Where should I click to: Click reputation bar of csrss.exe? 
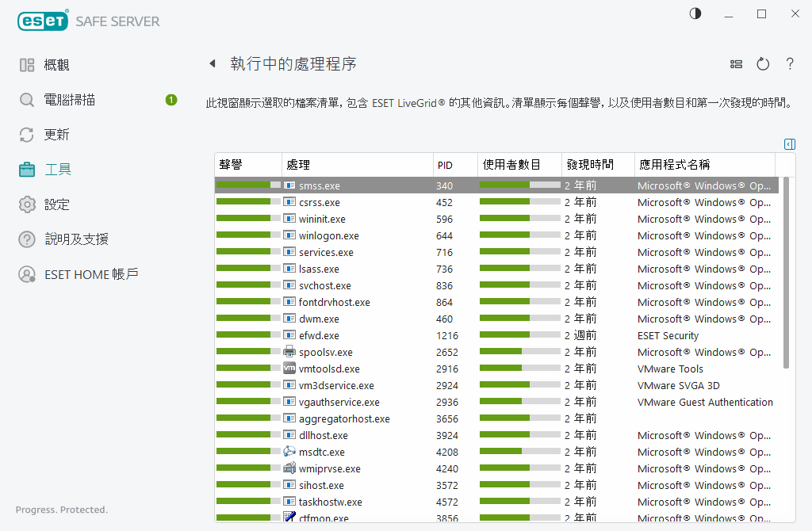248,202
